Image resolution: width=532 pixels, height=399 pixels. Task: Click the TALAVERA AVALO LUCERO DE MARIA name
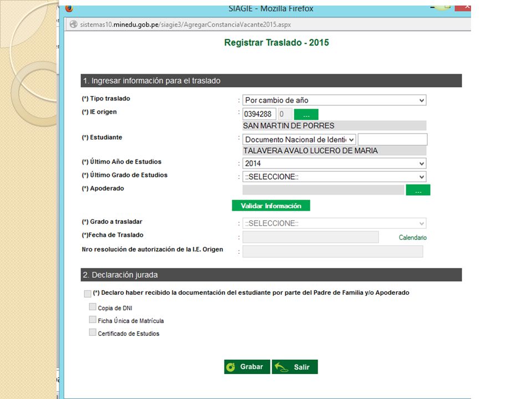(310, 151)
